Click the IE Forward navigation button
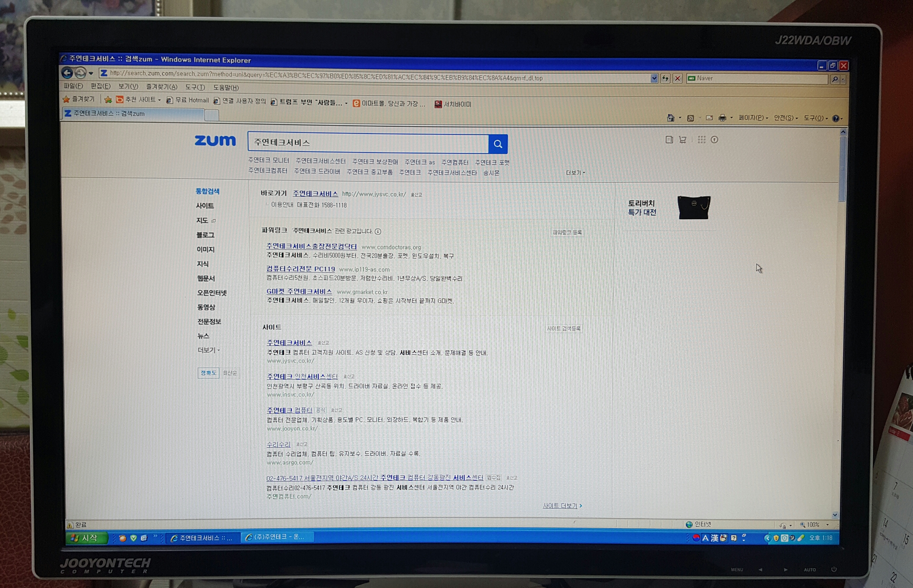This screenshot has width=913, height=588. pyautogui.click(x=80, y=72)
